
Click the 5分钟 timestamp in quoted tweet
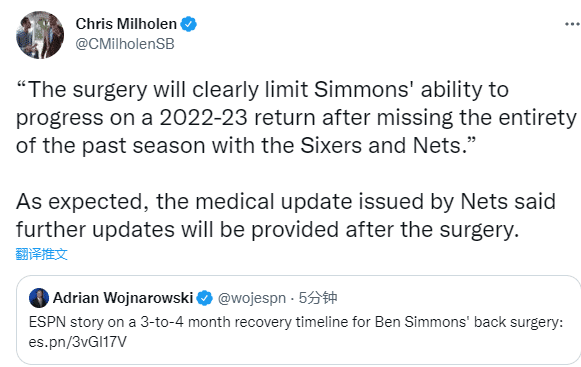[318, 298]
